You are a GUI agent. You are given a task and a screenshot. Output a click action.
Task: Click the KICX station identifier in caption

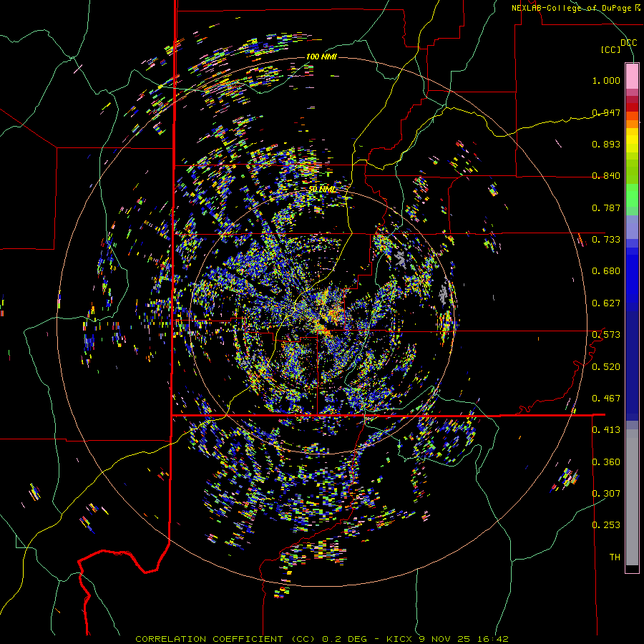399,639
